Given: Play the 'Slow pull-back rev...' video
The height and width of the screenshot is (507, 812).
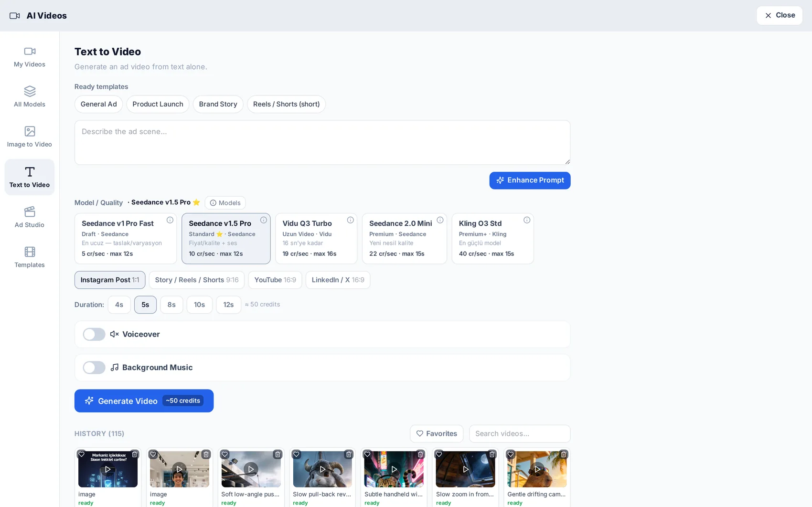Looking at the screenshot, I should pyautogui.click(x=322, y=469).
